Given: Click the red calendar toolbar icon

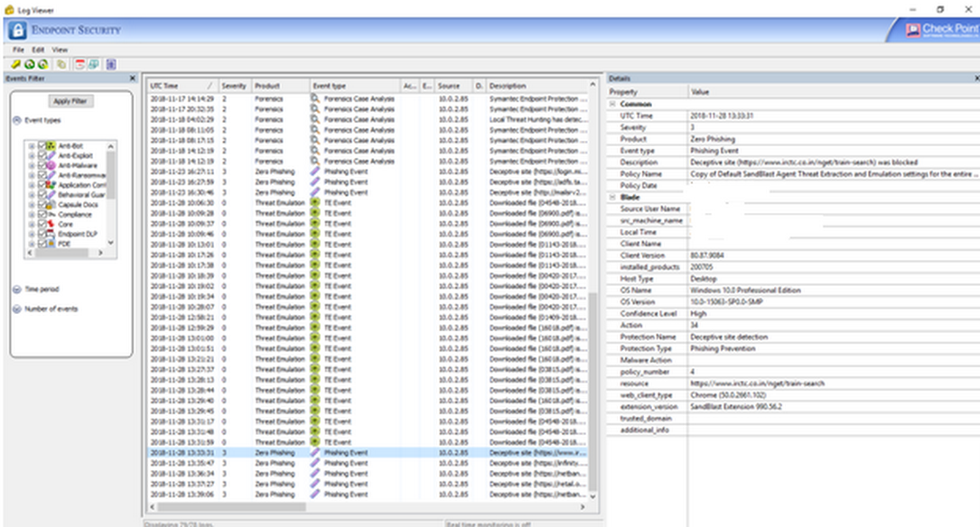Looking at the screenshot, I should (80, 64).
